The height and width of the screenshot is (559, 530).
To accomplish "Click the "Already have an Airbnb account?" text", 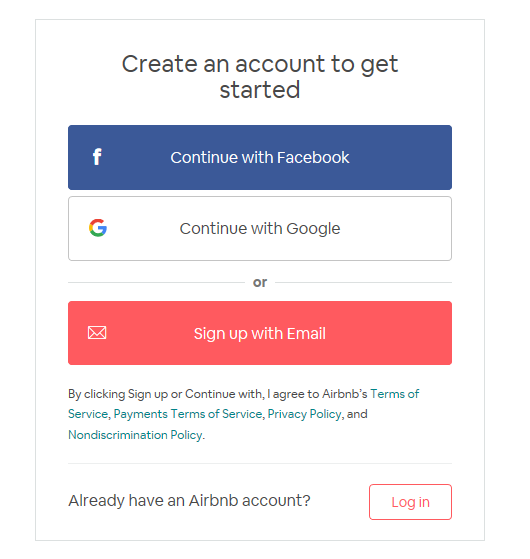I will tap(189, 501).
